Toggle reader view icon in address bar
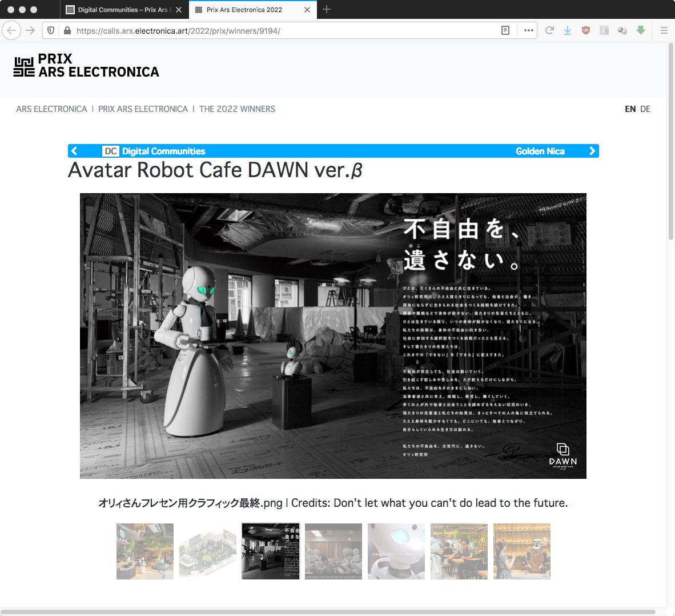The width and height of the screenshot is (675, 616). click(x=505, y=31)
